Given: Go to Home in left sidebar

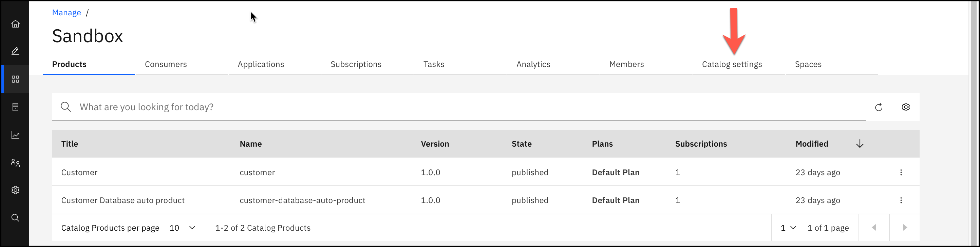Looking at the screenshot, I should [x=15, y=24].
